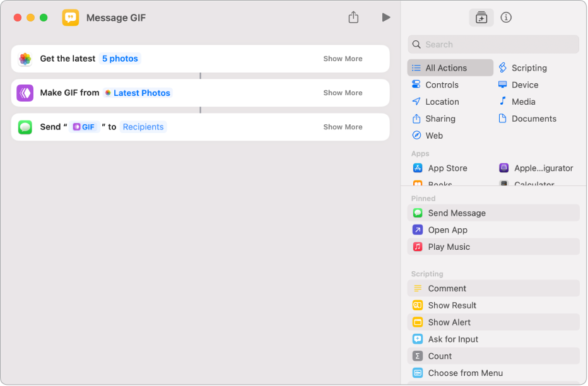
Task: Choose the pinned Send Message action
Action: pyautogui.click(x=493, y=213)
